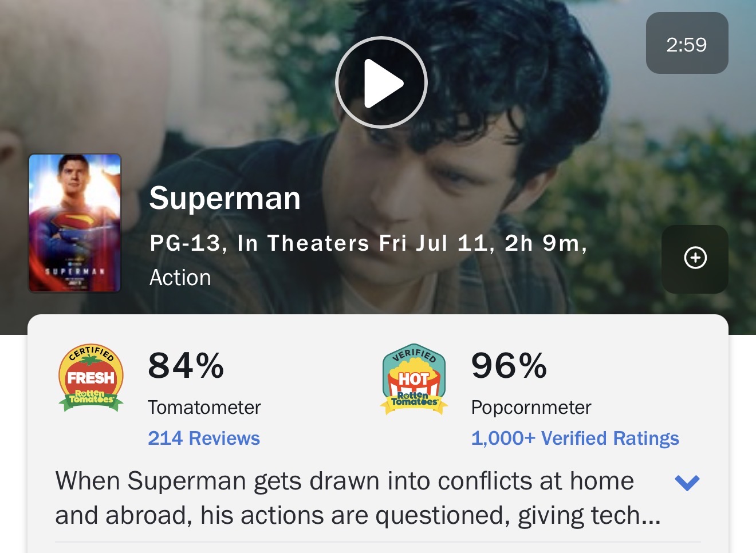
Task: Click the PG-13 rating text
Action: [185, 243]
